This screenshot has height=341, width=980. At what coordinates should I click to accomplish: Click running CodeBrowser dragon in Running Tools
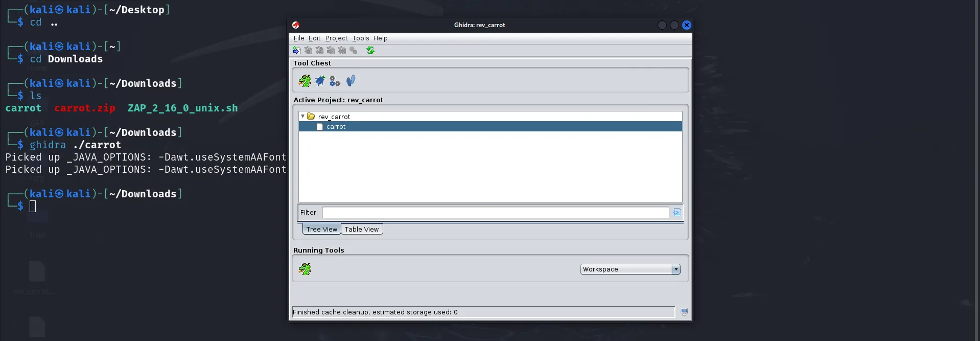pos(305,269)
